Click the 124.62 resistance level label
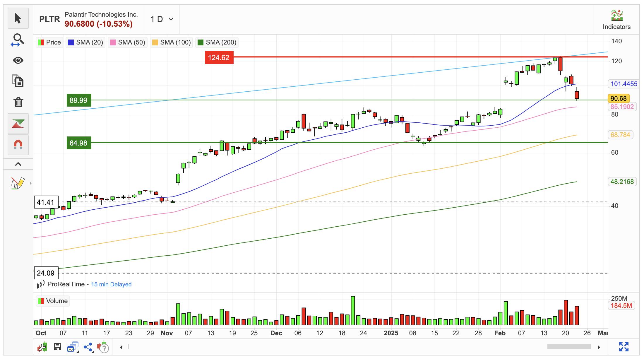 pos(219,57)
